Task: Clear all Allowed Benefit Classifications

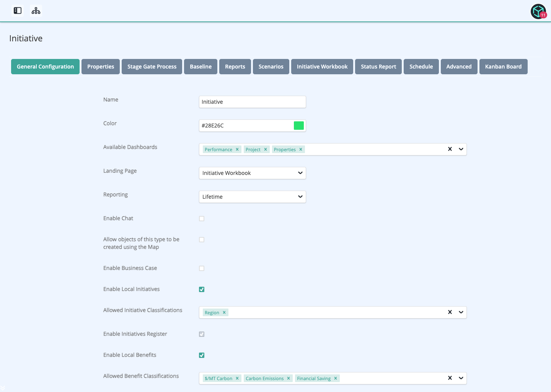Action: 450,378
